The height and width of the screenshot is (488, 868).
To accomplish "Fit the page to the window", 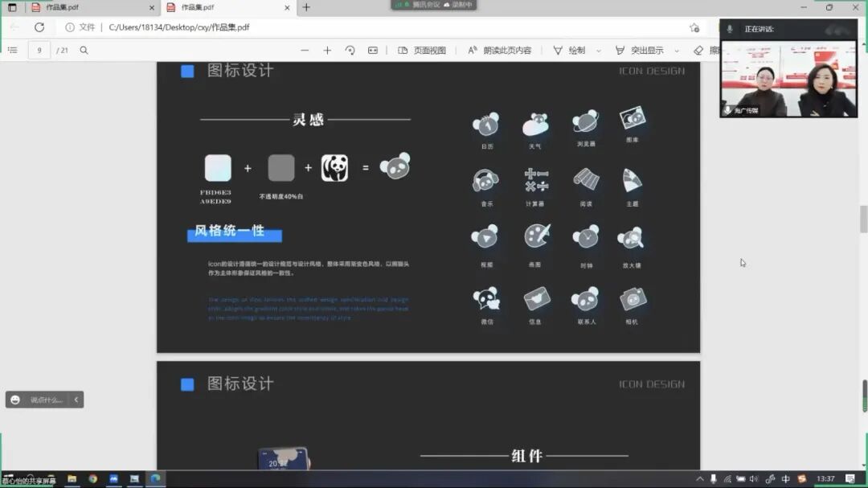I will point(372,50).
